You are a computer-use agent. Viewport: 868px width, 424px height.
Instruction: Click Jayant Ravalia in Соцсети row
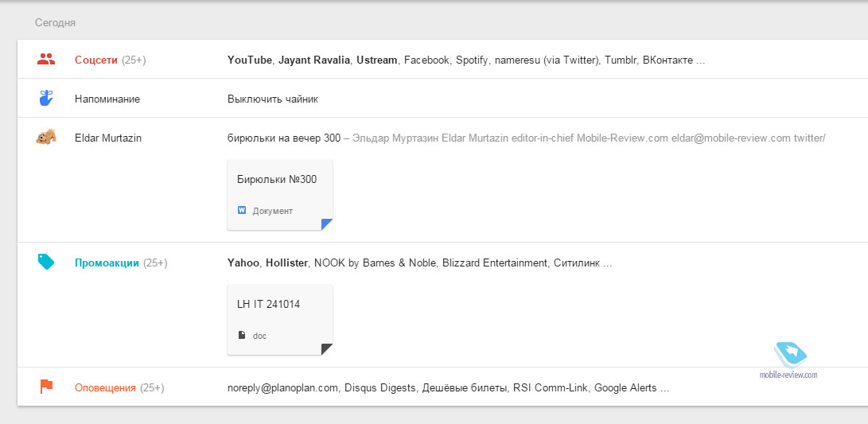[314, 60]
